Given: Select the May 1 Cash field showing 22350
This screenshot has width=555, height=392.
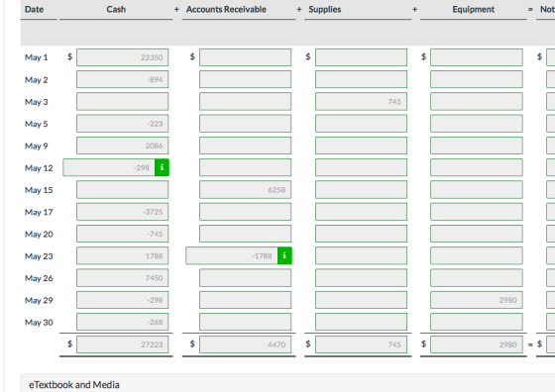Looking at the screenshot, I should coord(123,57).
